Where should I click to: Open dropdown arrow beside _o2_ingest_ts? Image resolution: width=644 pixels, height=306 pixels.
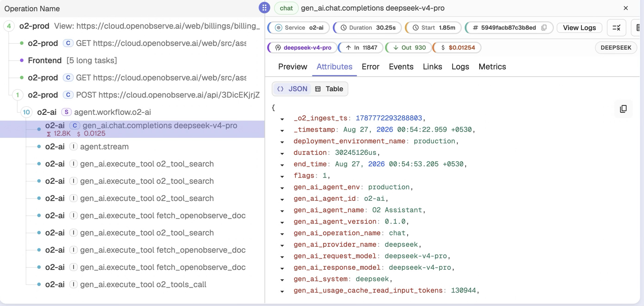pyautogui.click(x=282, y=119)
